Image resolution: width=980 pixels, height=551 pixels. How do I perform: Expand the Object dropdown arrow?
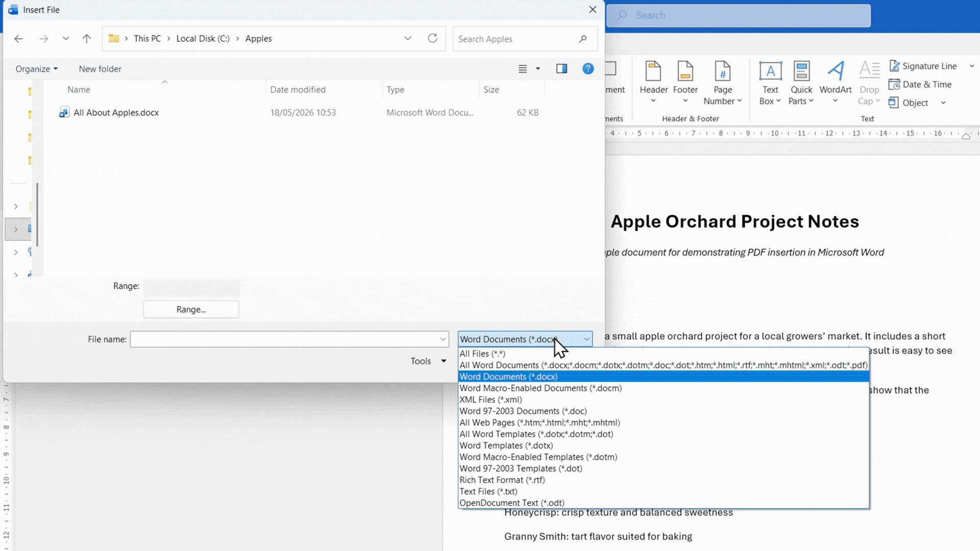coord(943,103)
